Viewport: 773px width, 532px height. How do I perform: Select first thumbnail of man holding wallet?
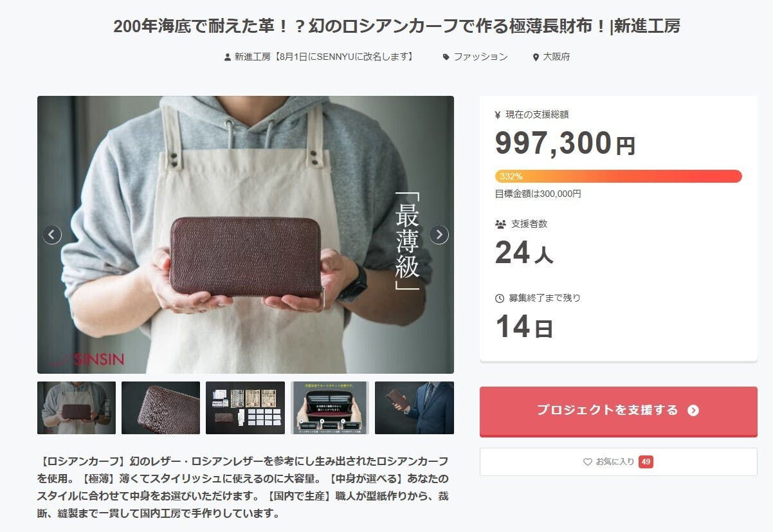click(x=77, y=408)
